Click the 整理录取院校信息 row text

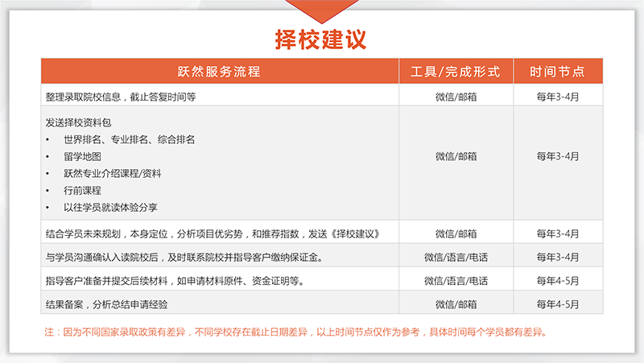click(x=121, y=96)
